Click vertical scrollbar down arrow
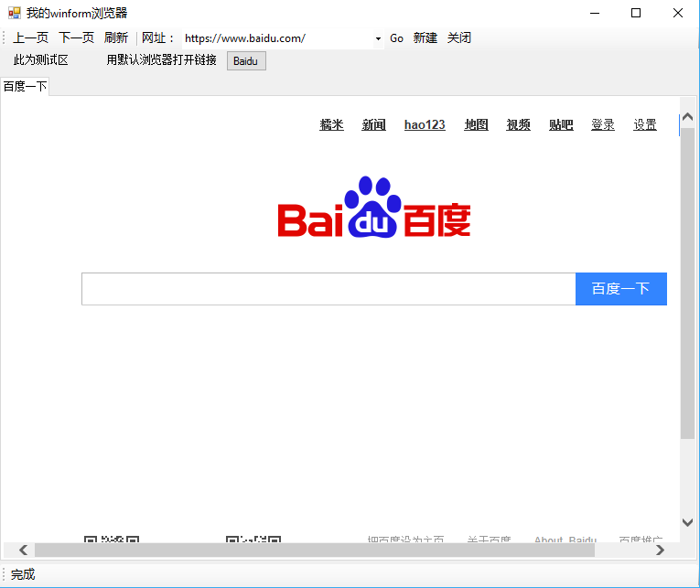This screenshot has height=588, width=700. pyautogui.click(x=687, y=522)
